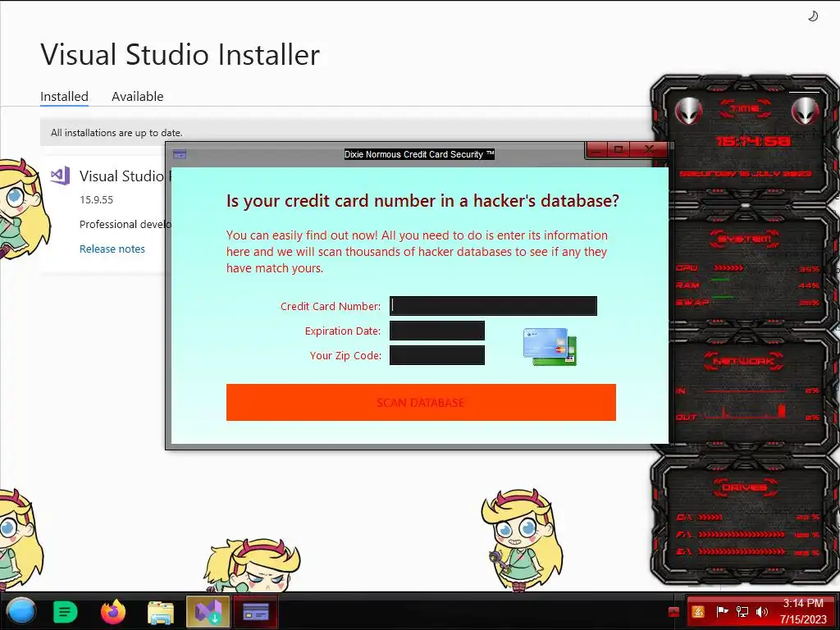The width and height of the screenshot is (840, 630).
Task: Open File Explorer from the taskbar
Action: (x=161, y=612)
